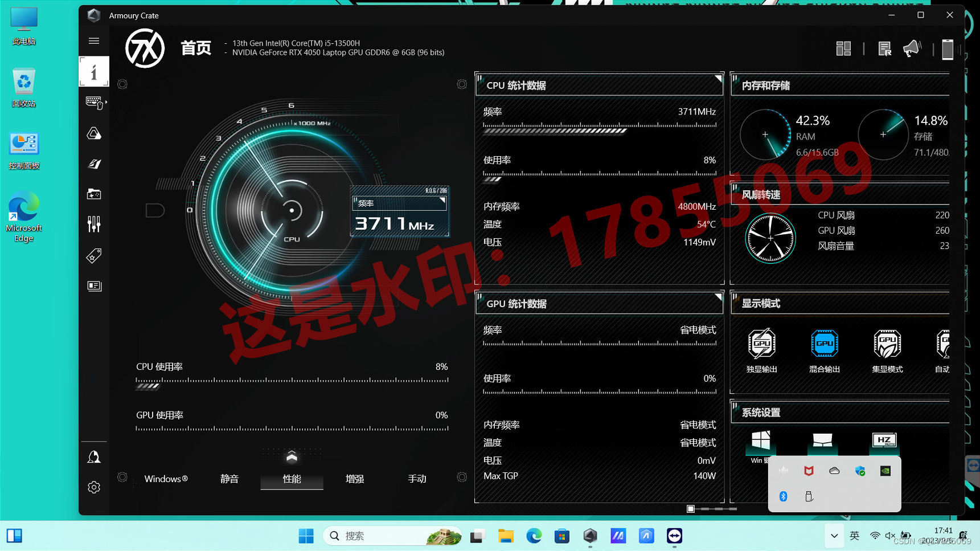Open Windows Security shield in tray popup
The image size is (980, 551).
860,471
